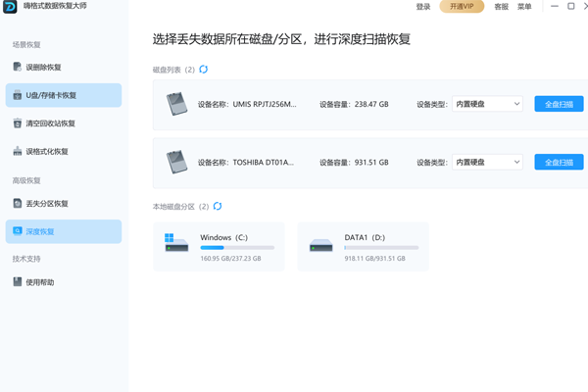Image resolution: width=588 pixels, height=392 pixels.
Task: Click the recycle bin icon for 清空回收站恢复
Action: 18,123
